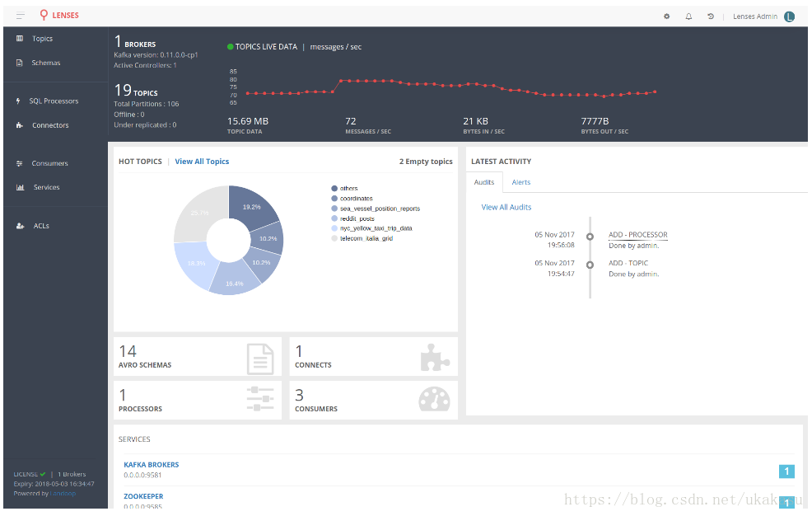Open the Lenses Admin avatar
This screenshot has height=516, width=812.
coord(789,16)
